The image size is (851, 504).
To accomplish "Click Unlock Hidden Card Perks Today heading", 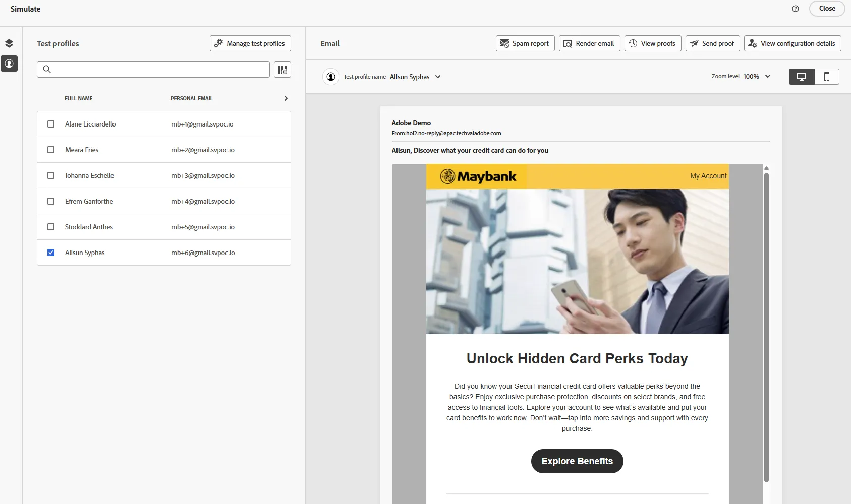I will [577, 358].
